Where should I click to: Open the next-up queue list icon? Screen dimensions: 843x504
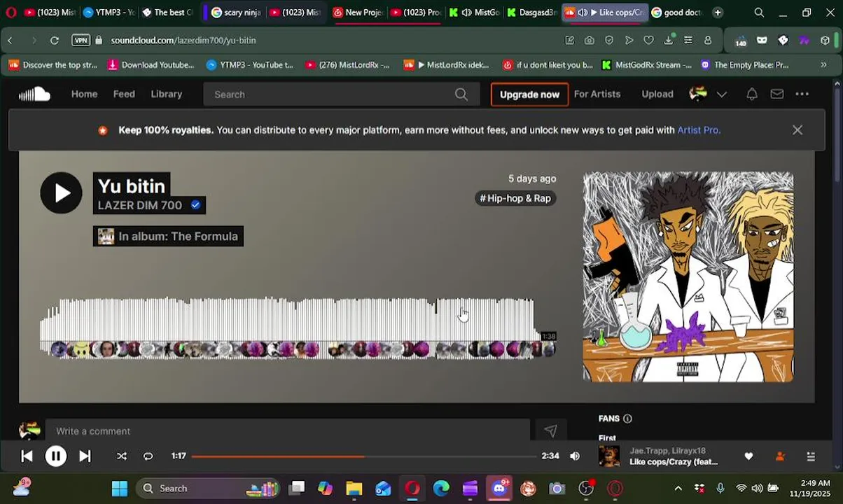tap(811, 456)
